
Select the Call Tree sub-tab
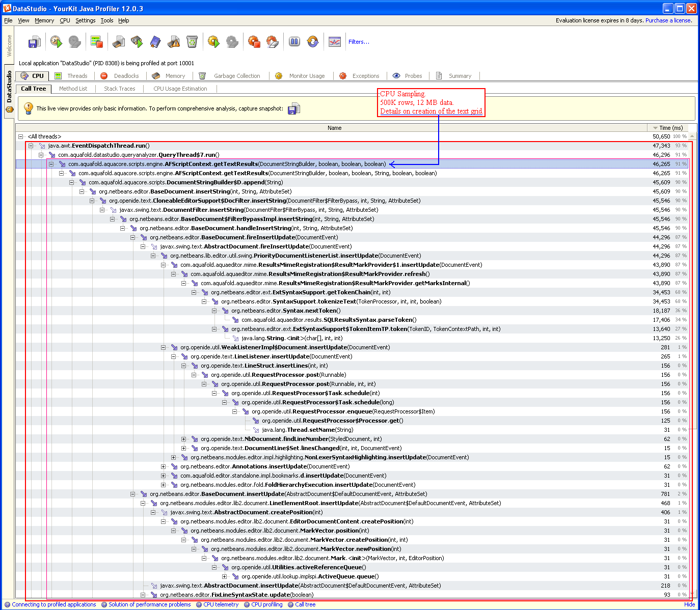click(33, 89)
